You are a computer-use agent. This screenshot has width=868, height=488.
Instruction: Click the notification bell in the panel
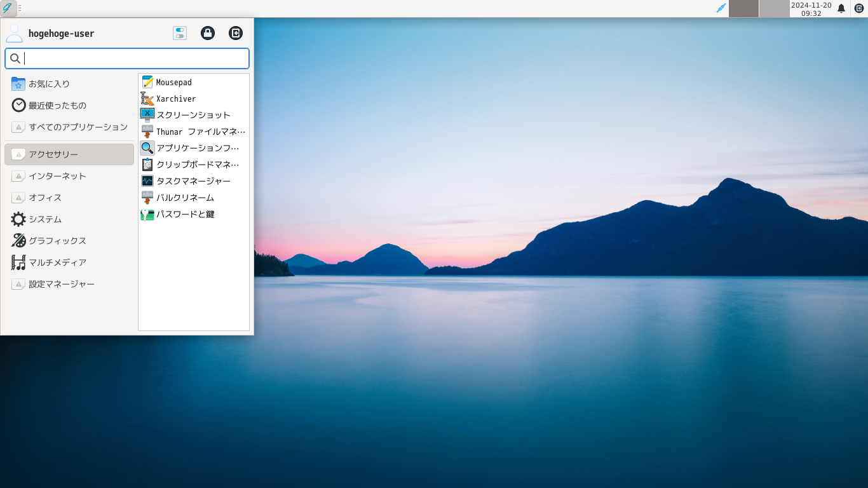tap(841, 9)
